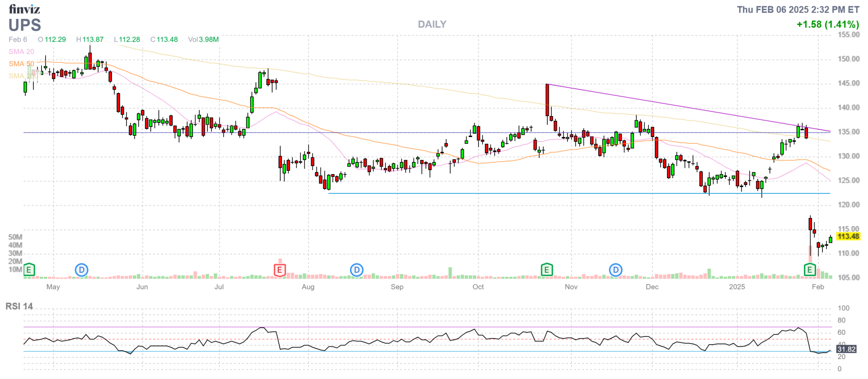Click the UPS ticker symbol
868x379 pixels.
pos(25,25)
